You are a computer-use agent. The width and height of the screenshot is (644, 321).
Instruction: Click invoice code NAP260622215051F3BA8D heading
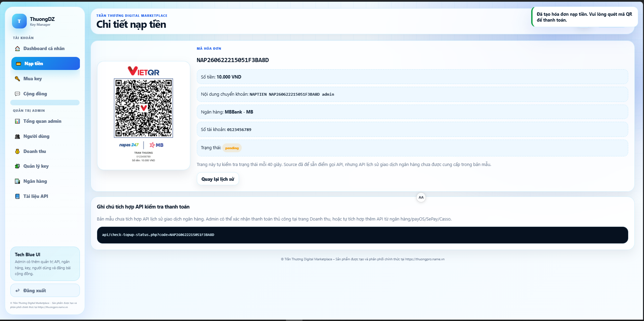[232, 60]
